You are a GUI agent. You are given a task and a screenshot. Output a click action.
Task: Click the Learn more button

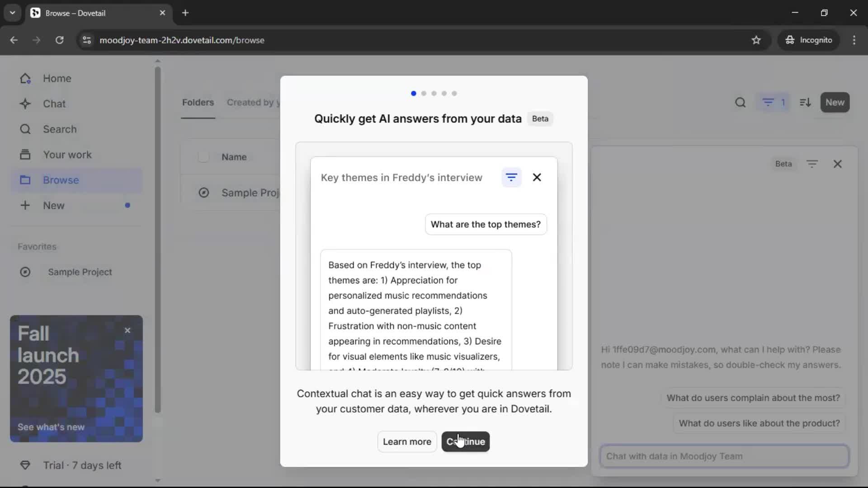[406, 441]
